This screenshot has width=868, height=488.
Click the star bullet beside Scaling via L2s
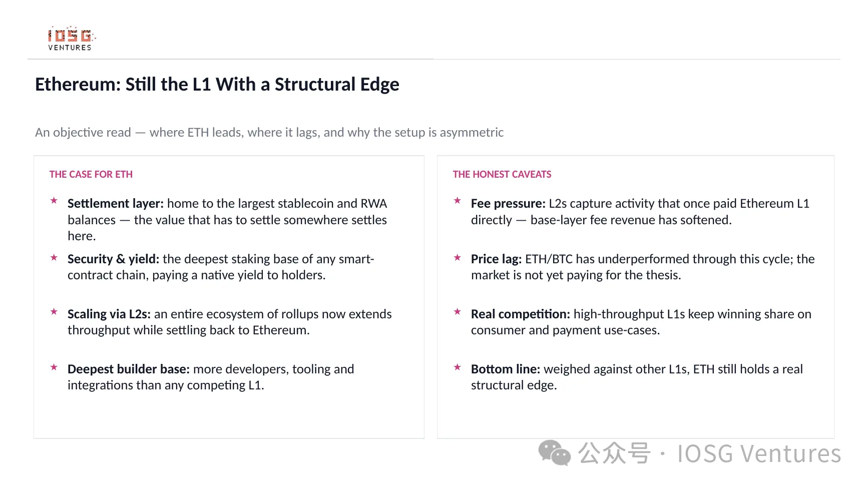[x=54, y=312]
